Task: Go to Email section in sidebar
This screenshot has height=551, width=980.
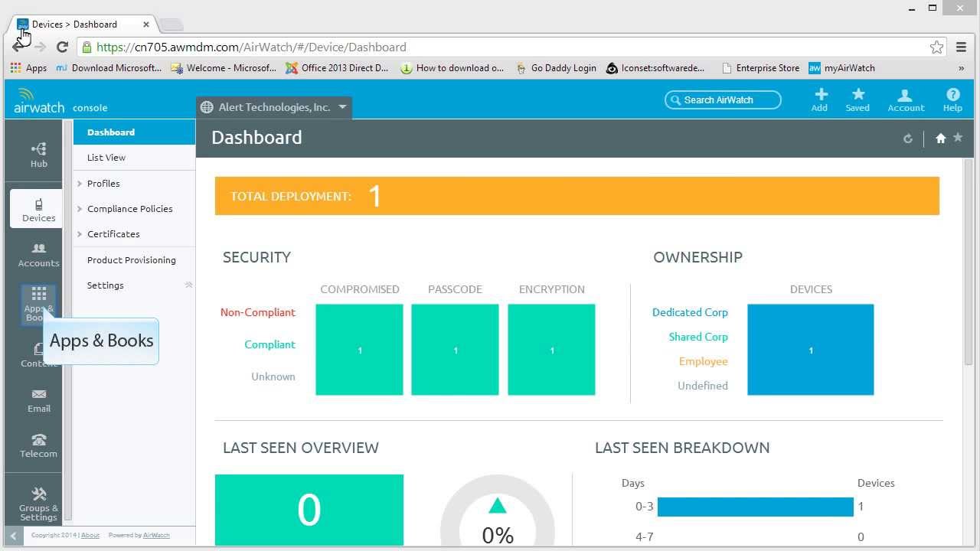Action: coord(38,399)
